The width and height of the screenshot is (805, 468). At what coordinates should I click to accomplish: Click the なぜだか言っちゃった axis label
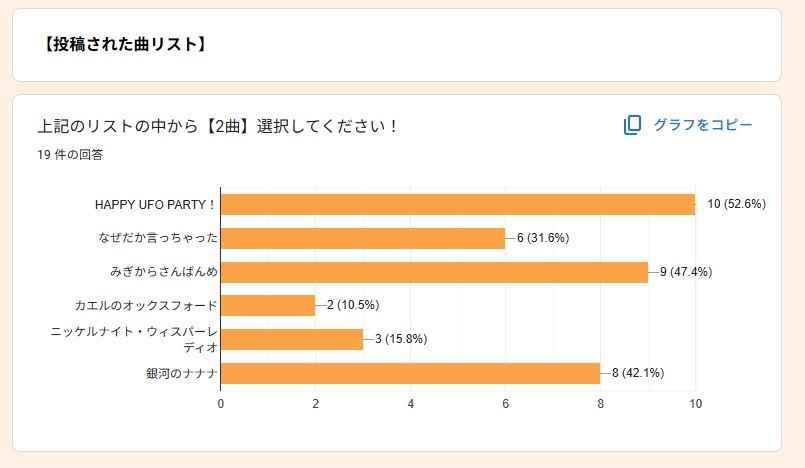[158, 238]
